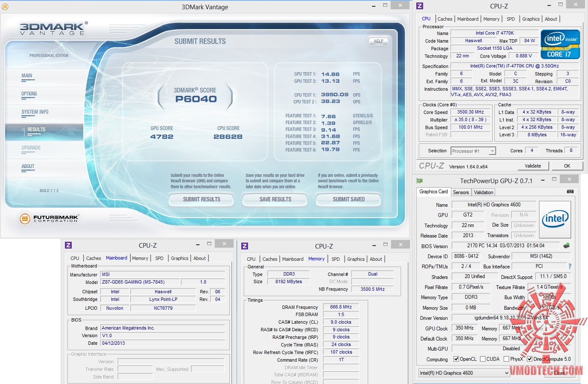The width and height of the screenshot is (588, 384).
Task: Click the SUBMIT RESULTS button in 3DMark
Action: coord(201,200)
